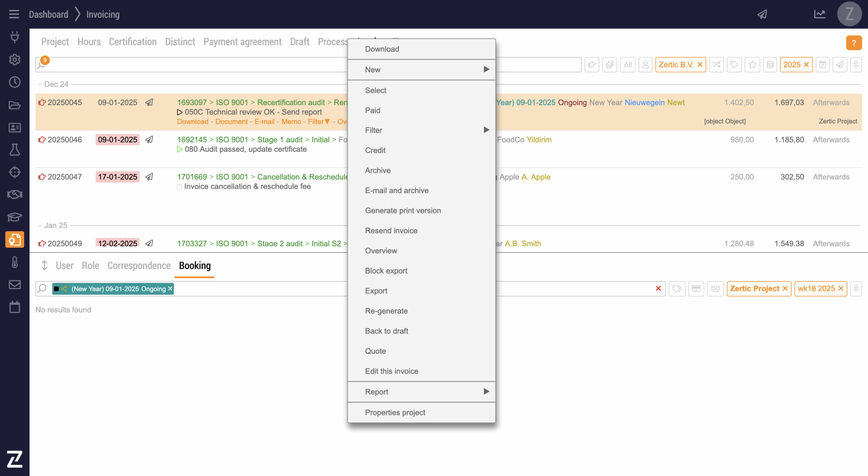The image size is (868, 476).
Task: Click the clock icon in sidebar
Action: click(15, 82)
